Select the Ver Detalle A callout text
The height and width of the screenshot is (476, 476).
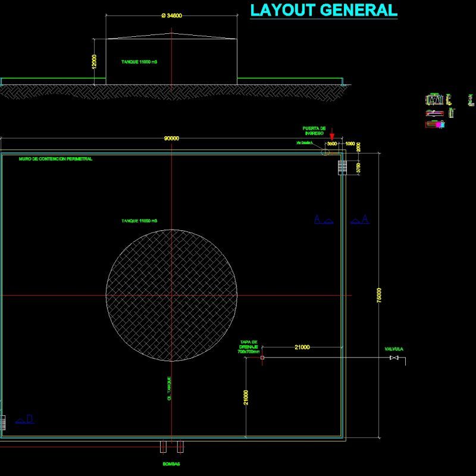coord(303,143)
